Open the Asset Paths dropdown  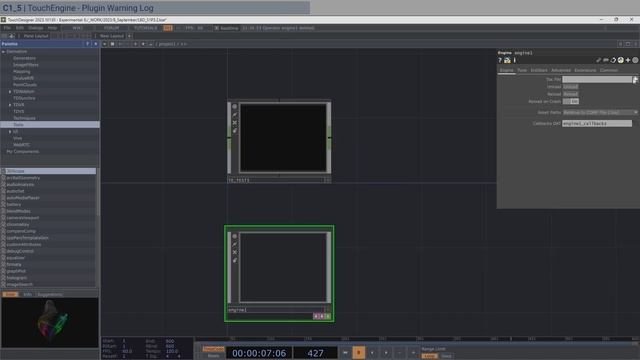coord(600,112)
